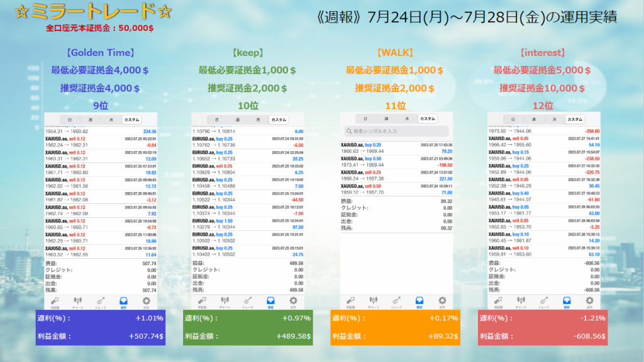644x362 pixels.
Task: Select 週 tab in keep panel
Action: tap(236, 119)
